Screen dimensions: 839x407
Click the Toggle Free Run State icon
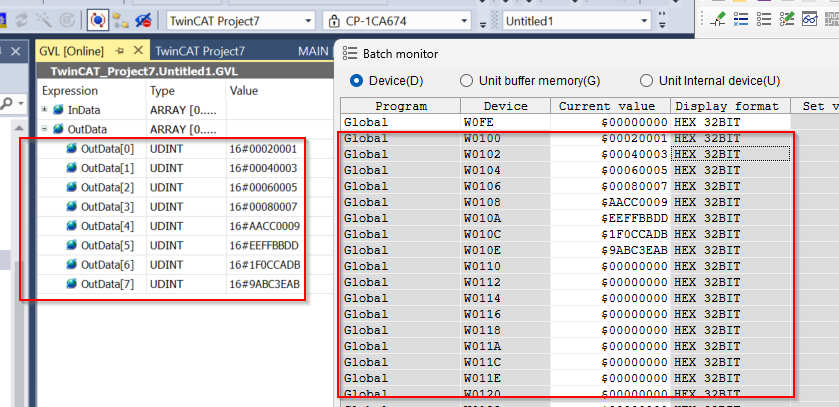[67, 21]
